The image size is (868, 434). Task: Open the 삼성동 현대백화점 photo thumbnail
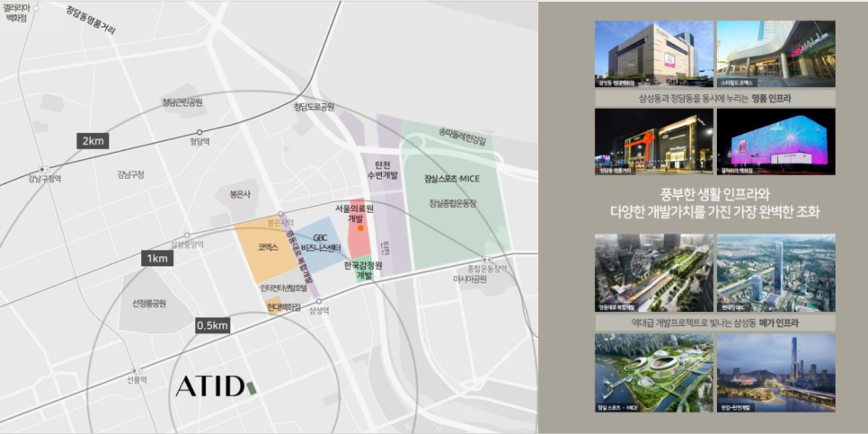pos(654,54)
